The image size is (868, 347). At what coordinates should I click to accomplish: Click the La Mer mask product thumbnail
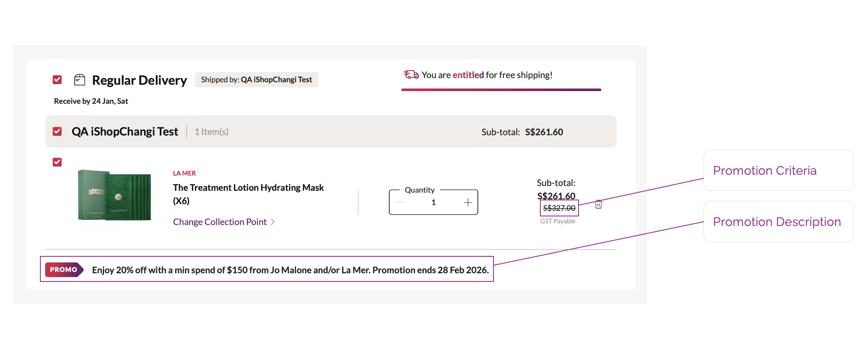click(115, 195)
